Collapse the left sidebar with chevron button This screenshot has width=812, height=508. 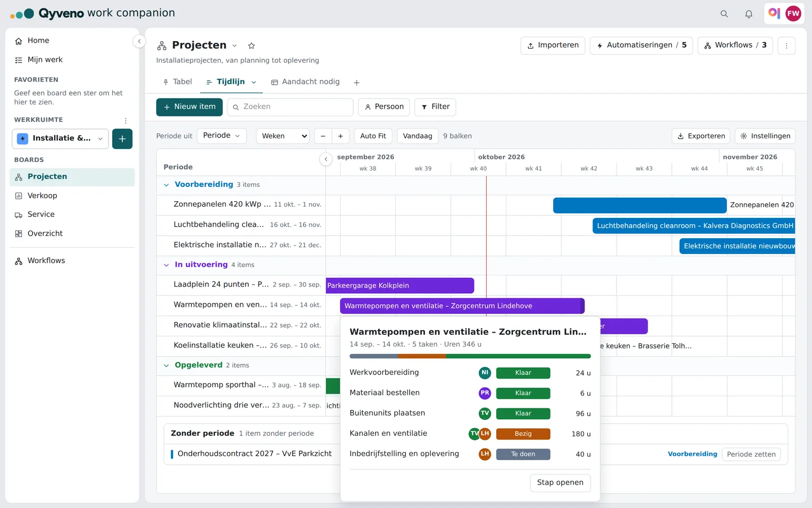(139, 41)
